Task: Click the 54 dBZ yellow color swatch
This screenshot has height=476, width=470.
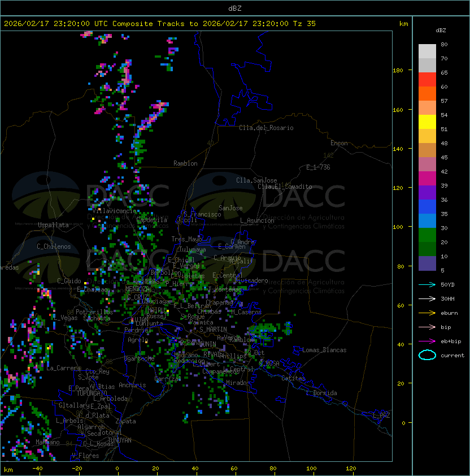Action: coord(427,122)
